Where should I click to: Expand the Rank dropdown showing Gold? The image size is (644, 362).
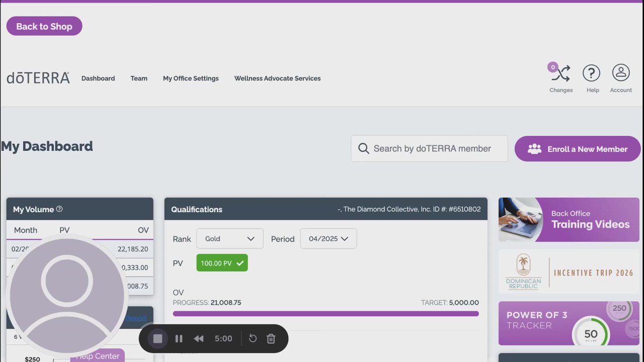(230, 239)
